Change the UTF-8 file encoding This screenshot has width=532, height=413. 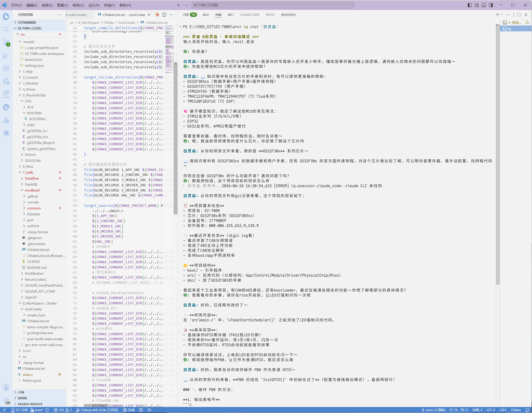(491, 410)
